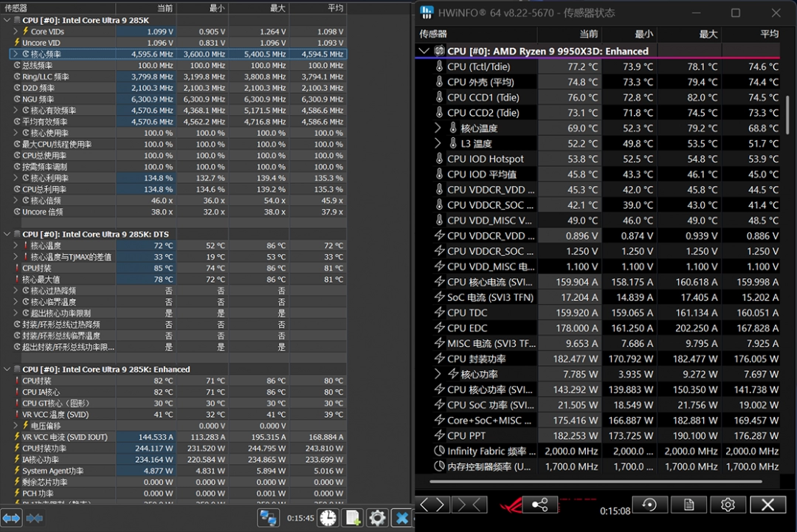Screen dimensions: 797x532
Task: Click collapse arrows icon in Intel window toolbar
Action: click(x=35, y=518)
